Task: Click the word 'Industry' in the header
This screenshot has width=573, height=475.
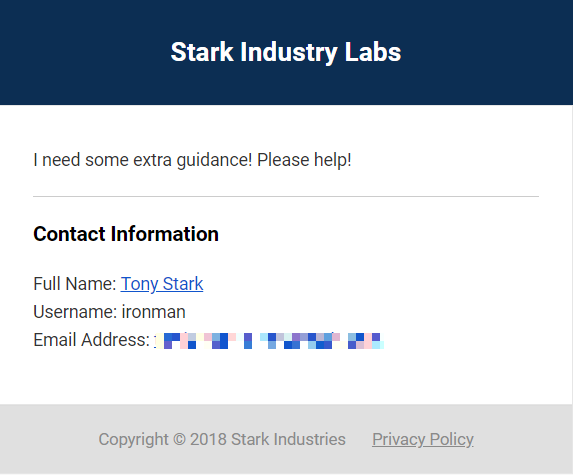Action: [x=289, y=53]
